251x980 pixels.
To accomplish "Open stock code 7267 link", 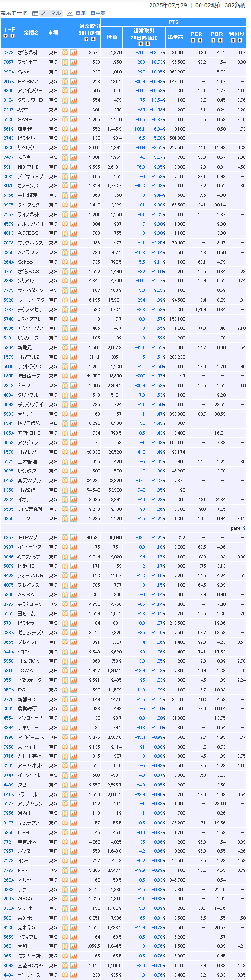I will pos(8,851).
